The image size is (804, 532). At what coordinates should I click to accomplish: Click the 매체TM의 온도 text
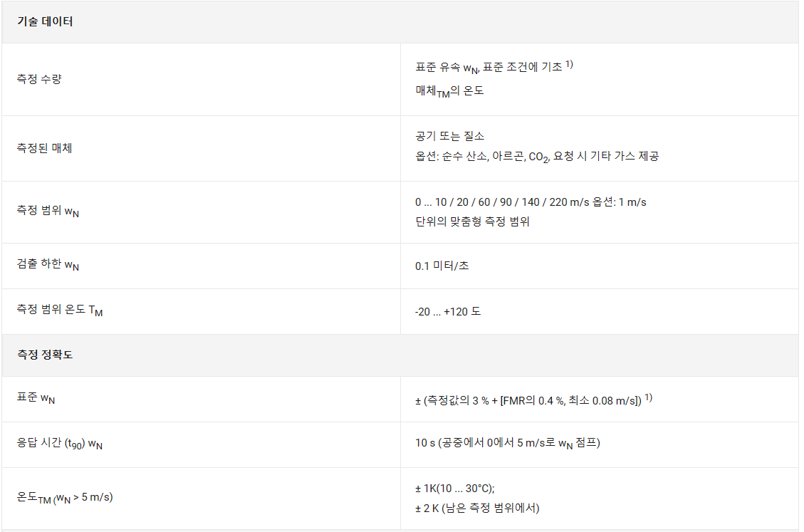[x=449, y=91]
